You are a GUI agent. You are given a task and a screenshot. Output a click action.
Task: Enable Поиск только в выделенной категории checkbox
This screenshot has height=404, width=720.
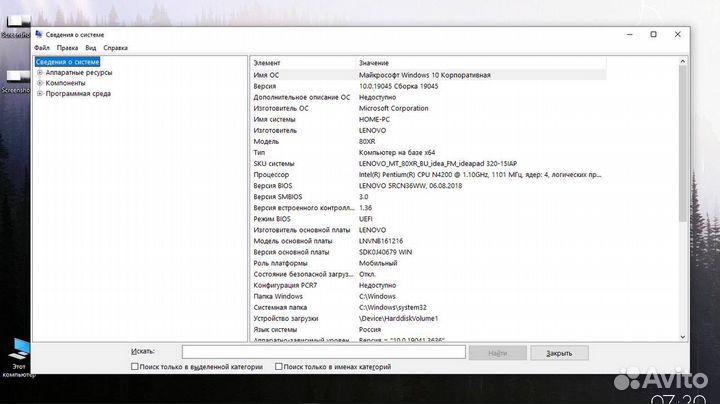[135, 366]
